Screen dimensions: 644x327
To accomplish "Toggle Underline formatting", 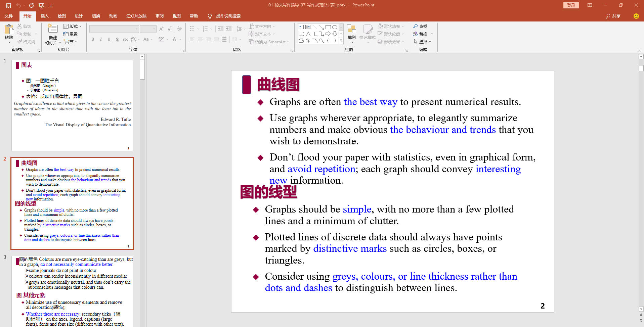I will (x=109, y=39).
